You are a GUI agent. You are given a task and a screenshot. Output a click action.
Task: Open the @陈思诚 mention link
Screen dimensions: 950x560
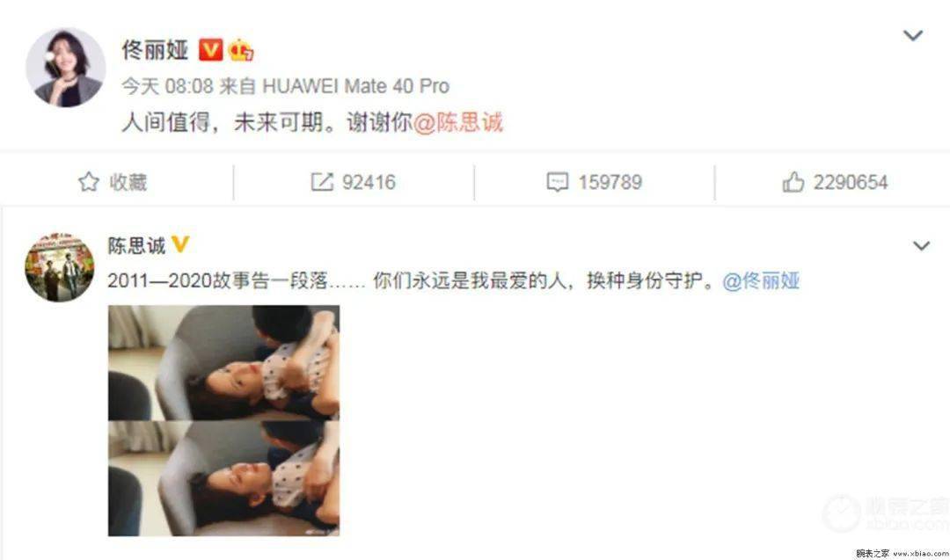tap(458, 122)
